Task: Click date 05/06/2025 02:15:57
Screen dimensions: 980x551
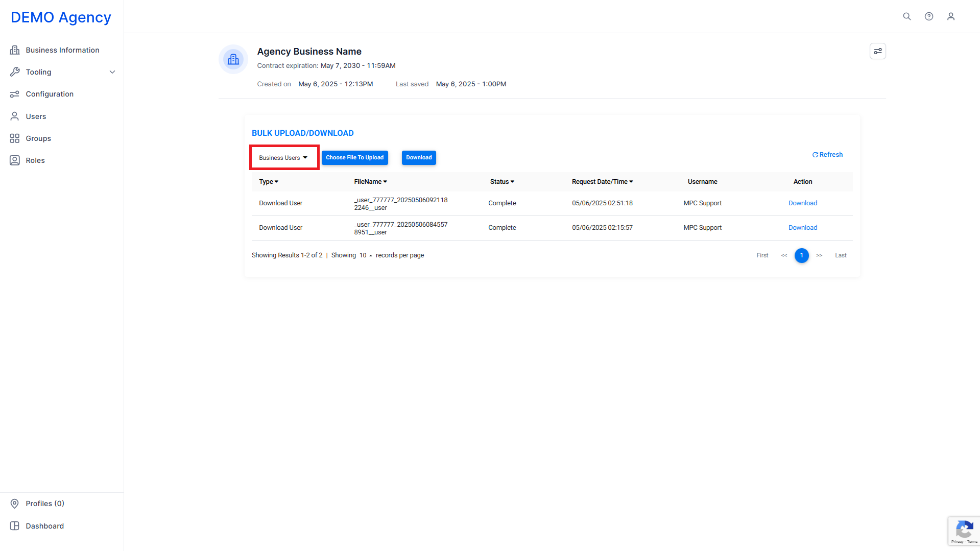Action: [x=603, y=228]
